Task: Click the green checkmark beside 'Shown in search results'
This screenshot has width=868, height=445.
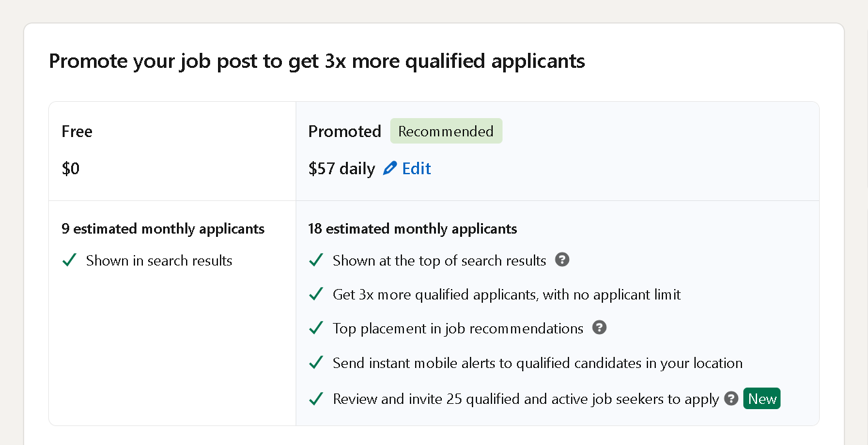Action: (x=69, y=260)
